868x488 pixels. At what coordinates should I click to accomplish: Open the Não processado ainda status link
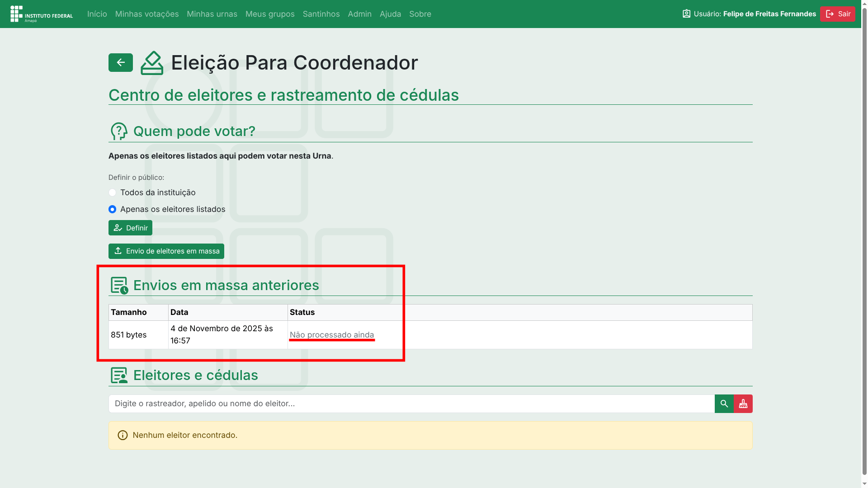[x=331, y=335]
